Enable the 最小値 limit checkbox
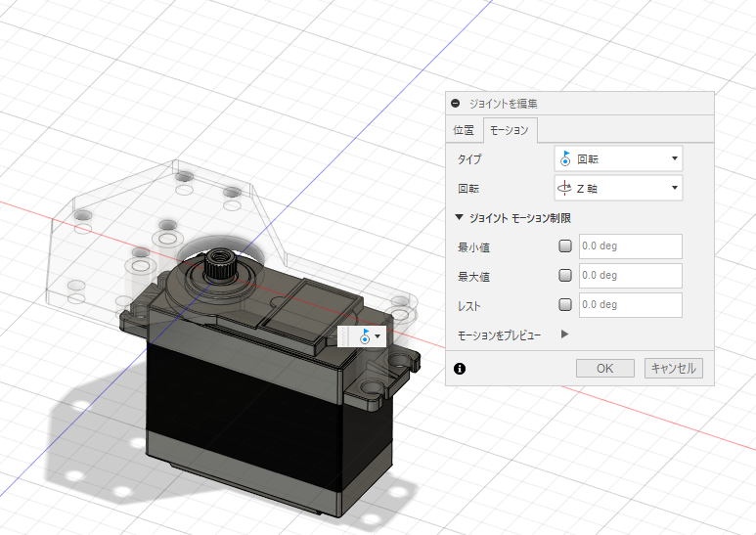The height and width of the screenshot is (535, 756). 565,245
